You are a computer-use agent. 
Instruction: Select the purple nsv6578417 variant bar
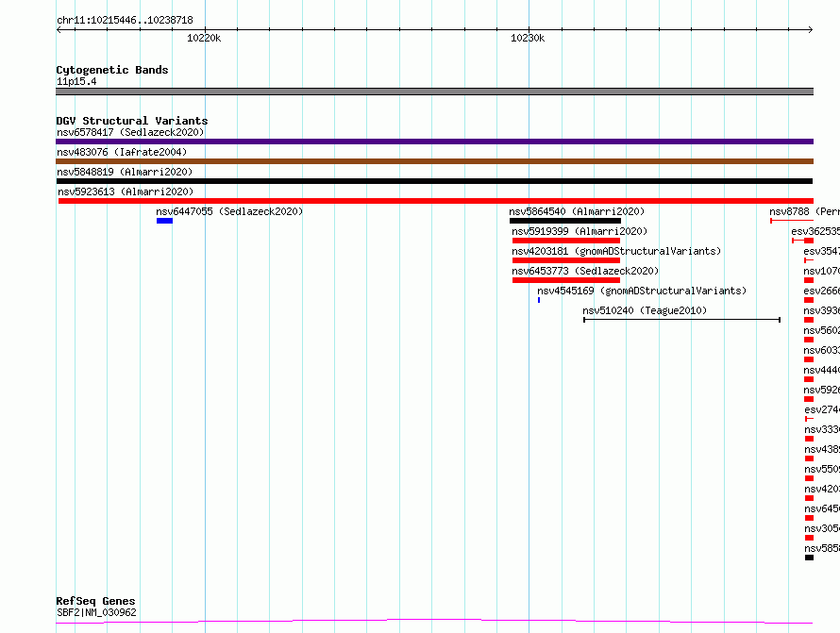434,142
